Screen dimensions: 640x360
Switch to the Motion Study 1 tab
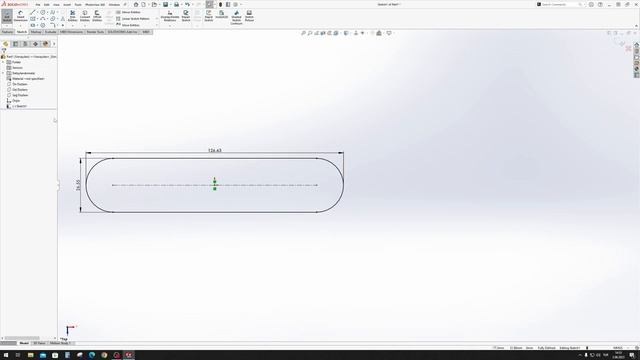click(60, 343)
